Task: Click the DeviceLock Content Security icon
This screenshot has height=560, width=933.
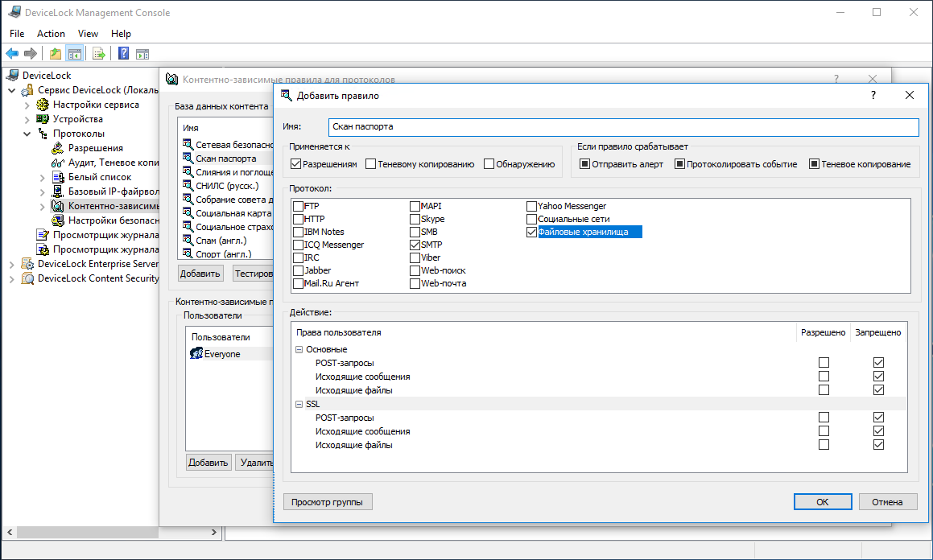Action: [x=27, y=278]
